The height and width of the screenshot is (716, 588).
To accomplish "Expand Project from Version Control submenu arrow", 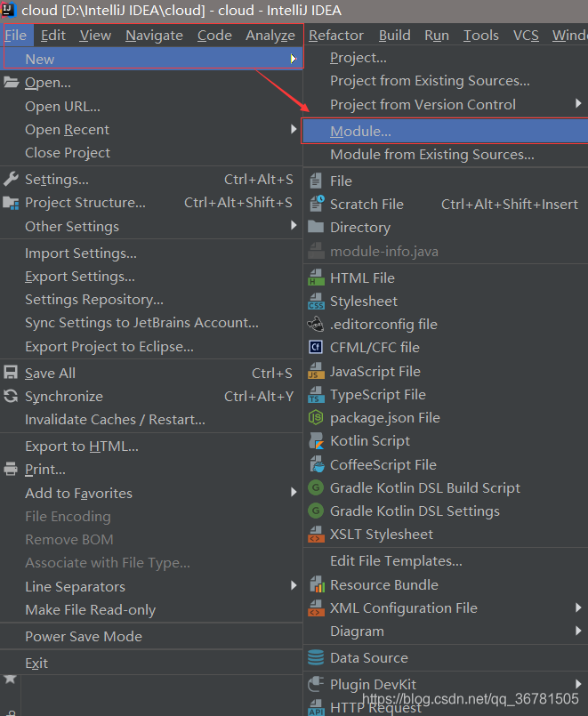I will [x=578, y=103].
